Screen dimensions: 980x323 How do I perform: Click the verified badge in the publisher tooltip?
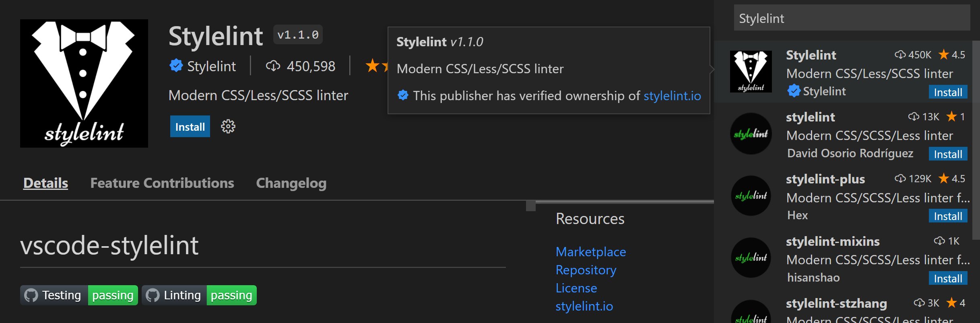pos(403,95)
